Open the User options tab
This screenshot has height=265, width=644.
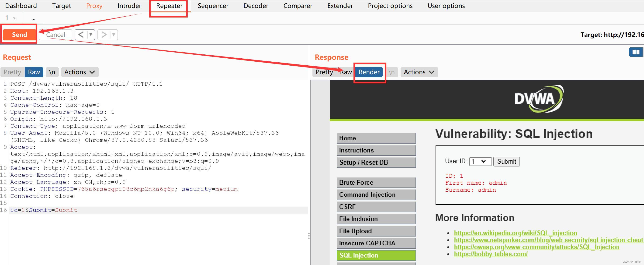(x=446, y=6)
